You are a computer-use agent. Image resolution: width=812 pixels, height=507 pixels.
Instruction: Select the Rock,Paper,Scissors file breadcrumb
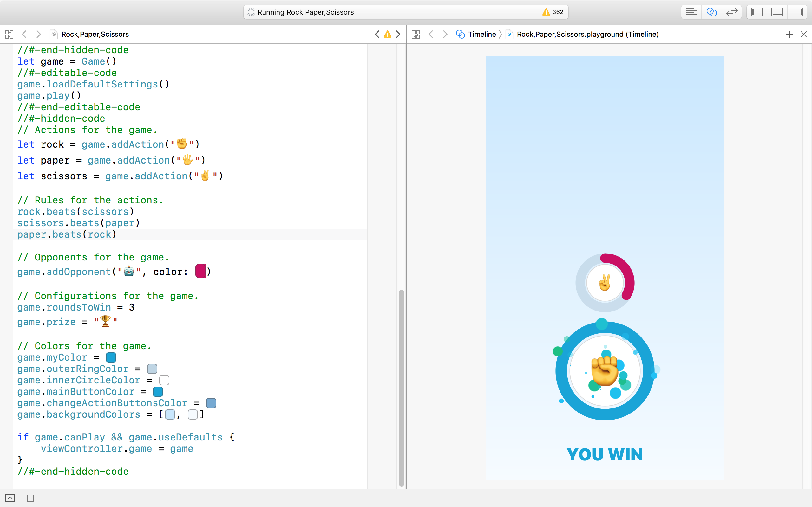(x=95, y=34)
